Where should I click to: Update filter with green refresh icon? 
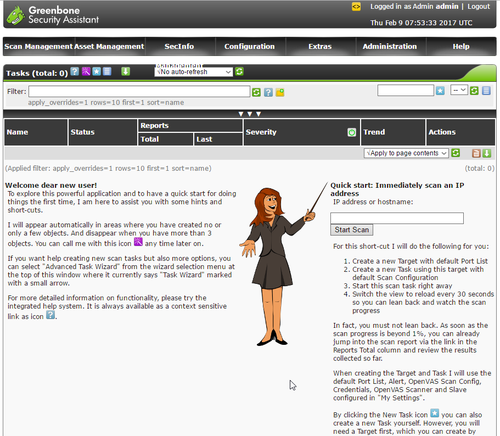coord(256,92)
